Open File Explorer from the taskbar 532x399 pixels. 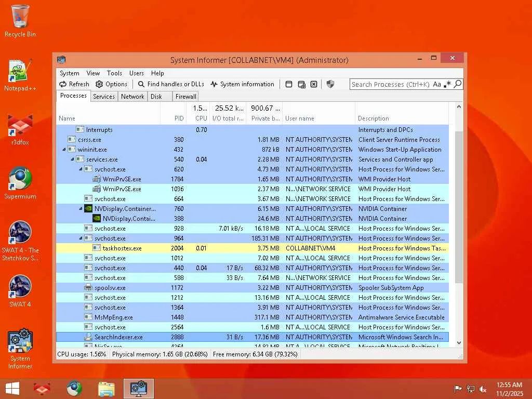106,389
